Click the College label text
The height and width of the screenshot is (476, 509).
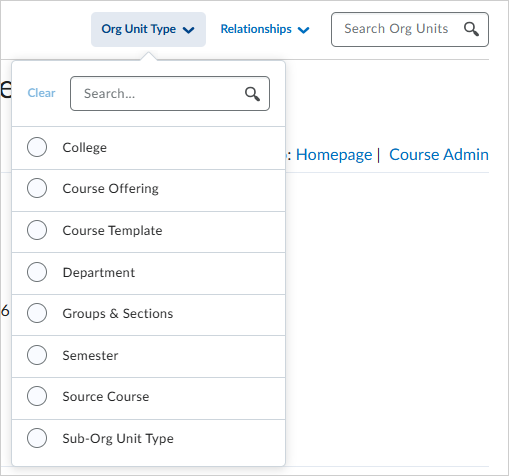85,148
